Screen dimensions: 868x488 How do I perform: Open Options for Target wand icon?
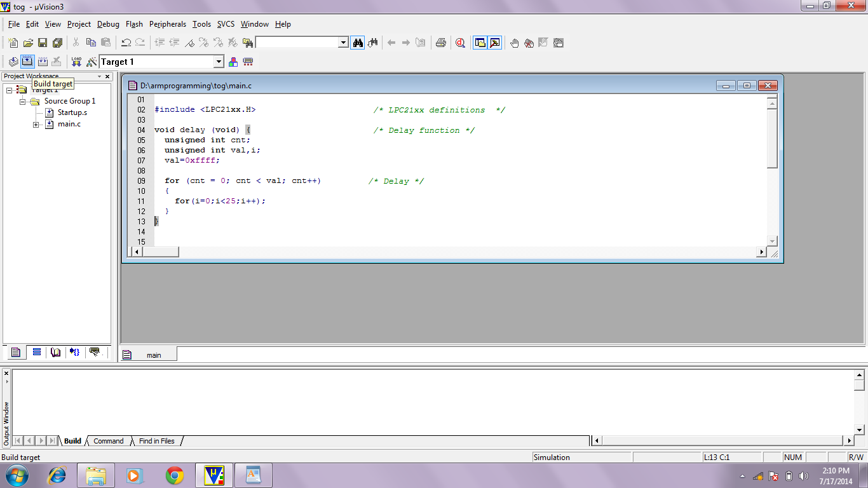[x=92, y=62]
